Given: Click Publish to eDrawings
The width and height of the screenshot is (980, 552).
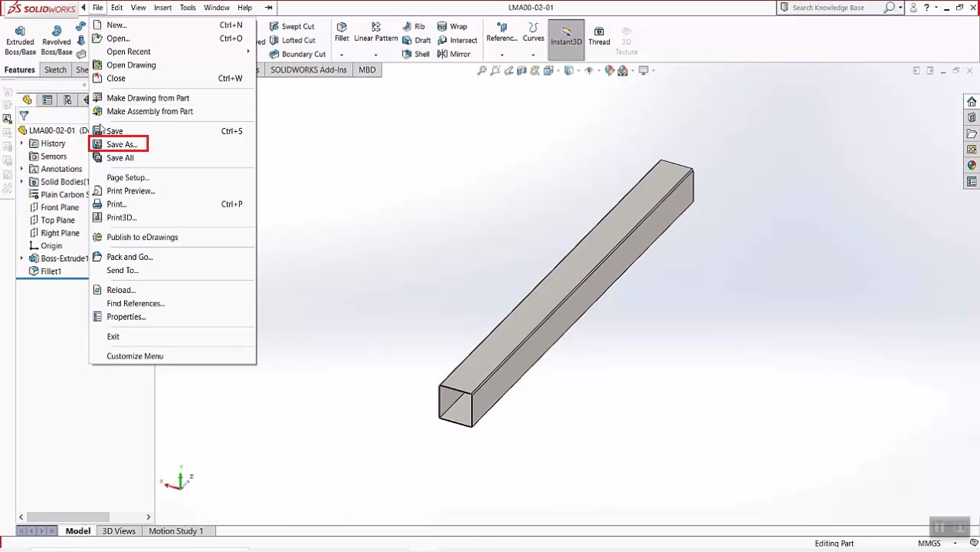Looking at the screenshot, I should pos(142,237).
